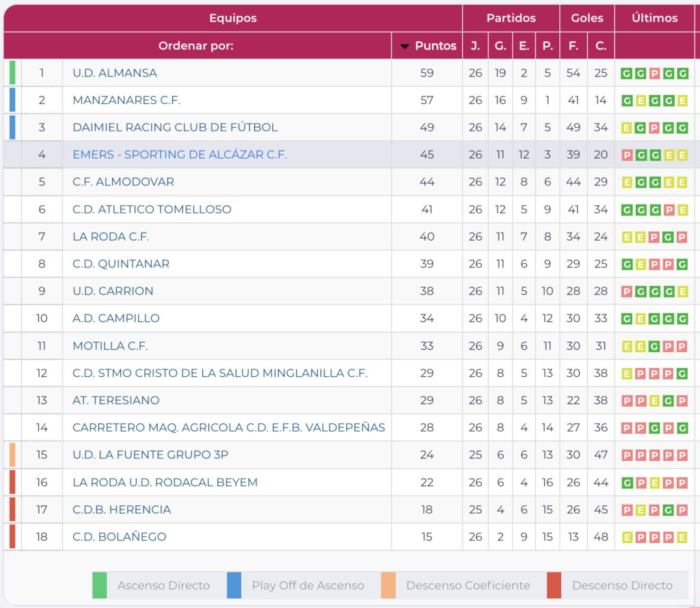Click the sort arrow next to Puntos

click(x=405, y=47)
